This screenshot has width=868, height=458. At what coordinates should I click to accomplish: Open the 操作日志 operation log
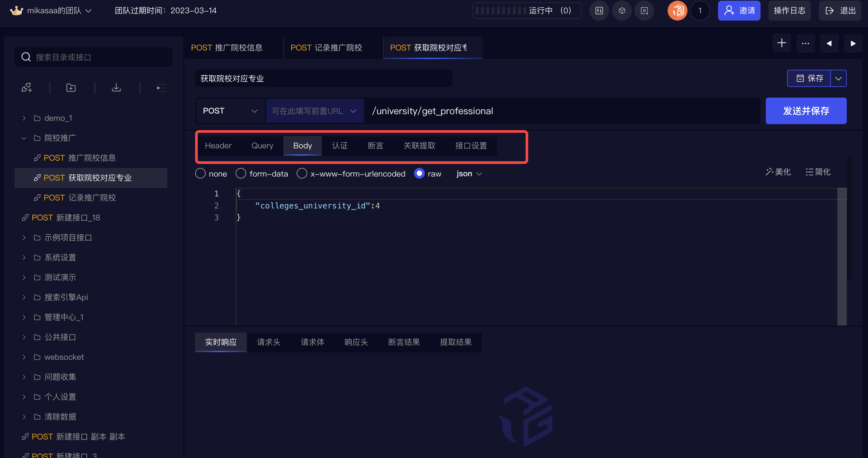(x=789, y=11)
